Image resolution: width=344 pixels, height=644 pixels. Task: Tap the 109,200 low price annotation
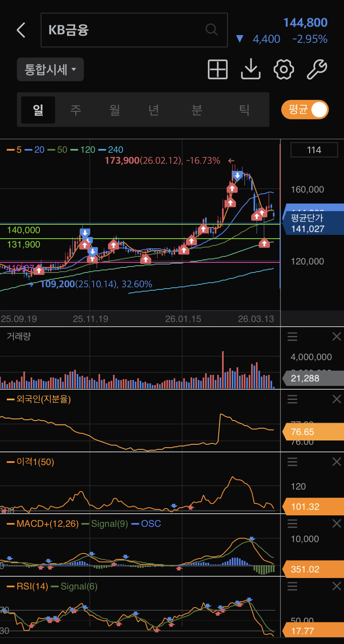coord(96,284)
